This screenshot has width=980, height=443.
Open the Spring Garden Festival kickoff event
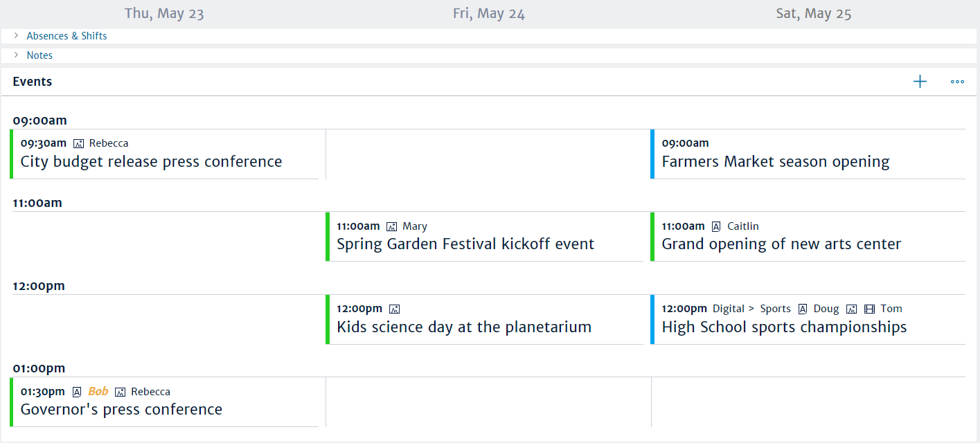(465, 244)
